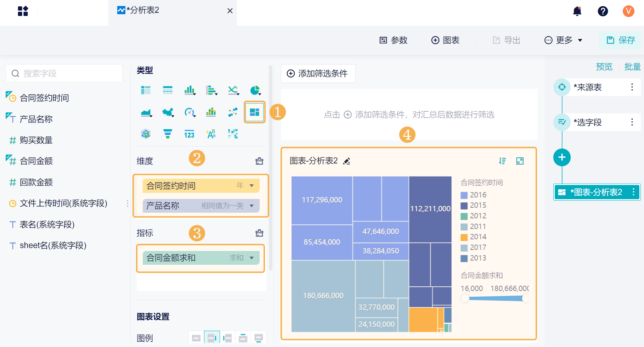This screenshot has height=347, width=644.
Task: Open the notifications bell
Action: (x=577, y=11)
